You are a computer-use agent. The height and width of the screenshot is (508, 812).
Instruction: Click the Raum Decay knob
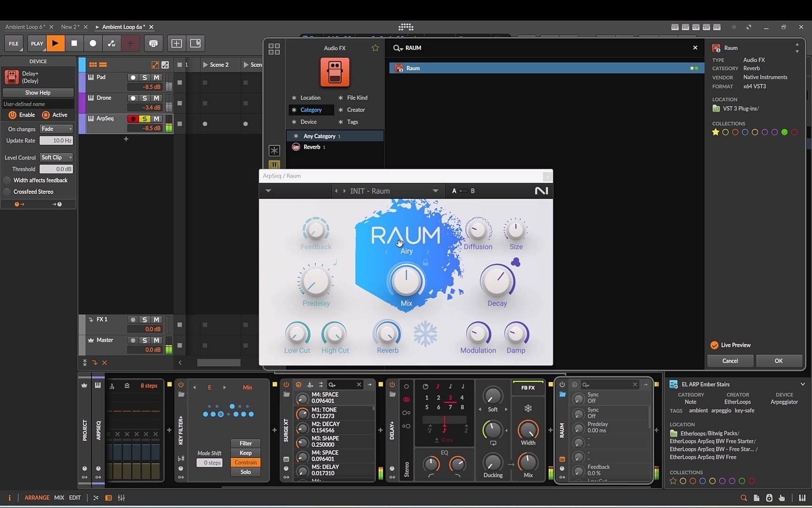tap(497, 281)
